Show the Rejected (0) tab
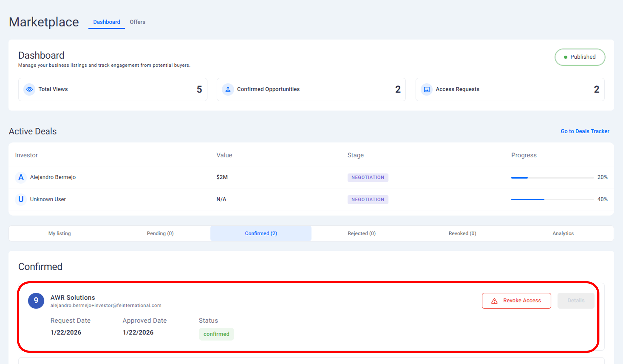This screenshot has width=623, height=364. tap(361, 234)
